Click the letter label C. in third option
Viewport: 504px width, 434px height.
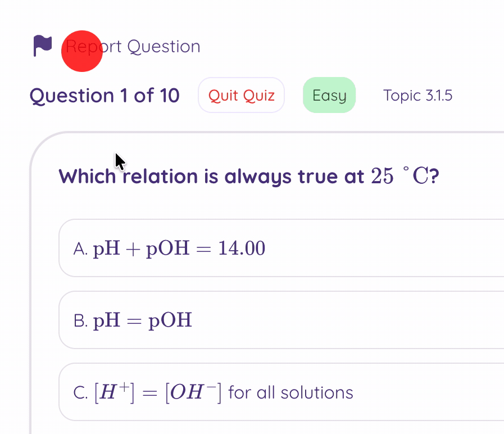(80, 392)
